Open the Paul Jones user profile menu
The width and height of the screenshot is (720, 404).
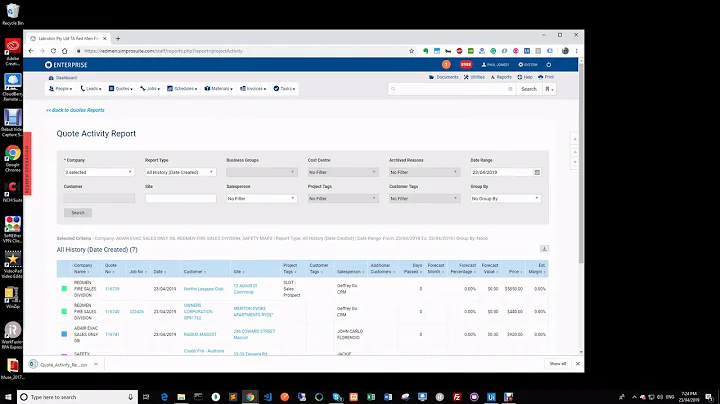(x=495, y=65)
